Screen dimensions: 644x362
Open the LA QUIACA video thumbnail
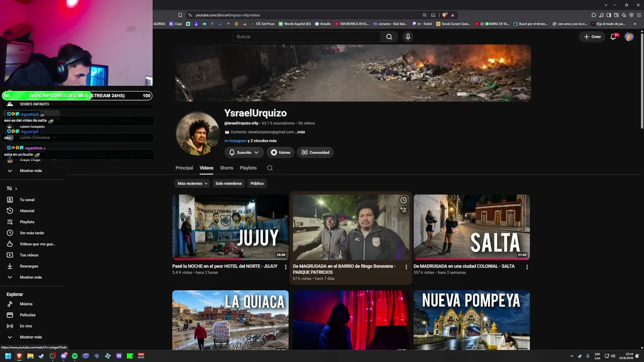coord(230,320)
